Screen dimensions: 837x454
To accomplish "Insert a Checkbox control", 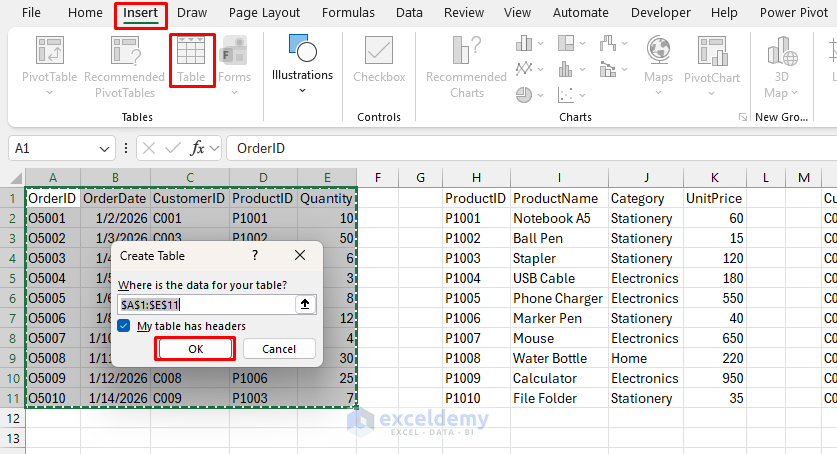I will (379, 60).
